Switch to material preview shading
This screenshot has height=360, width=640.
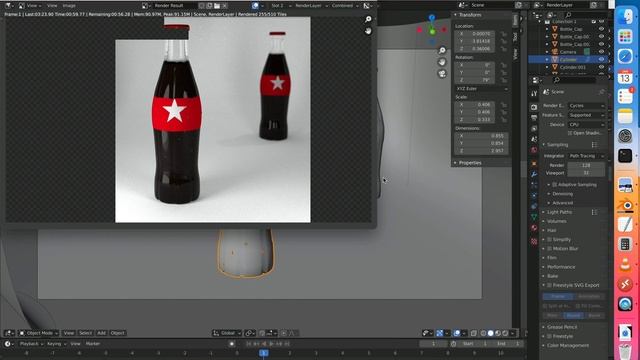[498, 333]
